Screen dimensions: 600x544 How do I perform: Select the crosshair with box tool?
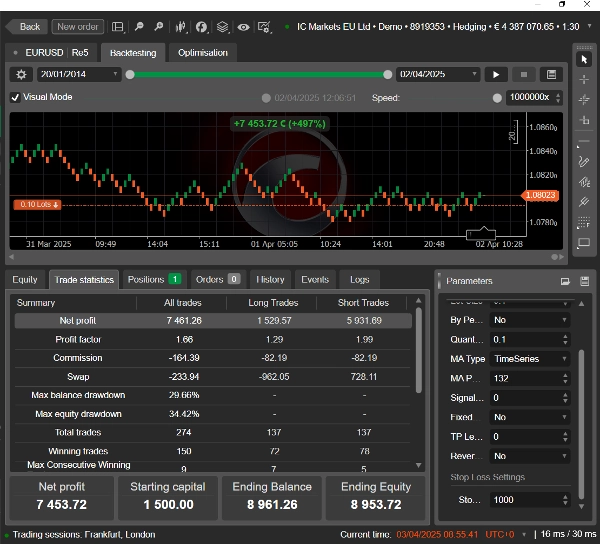click(x=584, y=120)
